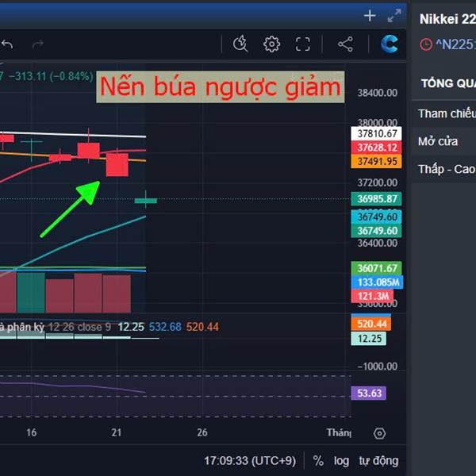Toggle log scale button
This screenshot has width=476, height=476.
tap(341, 461)
